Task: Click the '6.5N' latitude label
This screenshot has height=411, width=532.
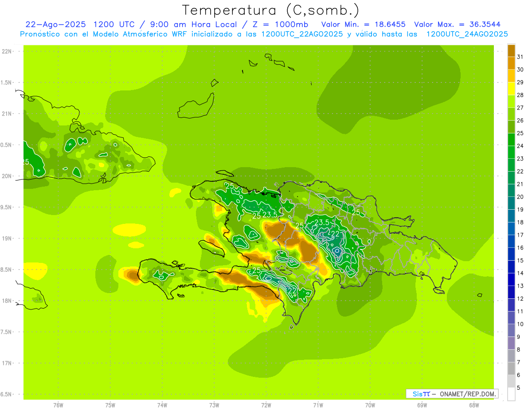Action: tap(7, 394)
